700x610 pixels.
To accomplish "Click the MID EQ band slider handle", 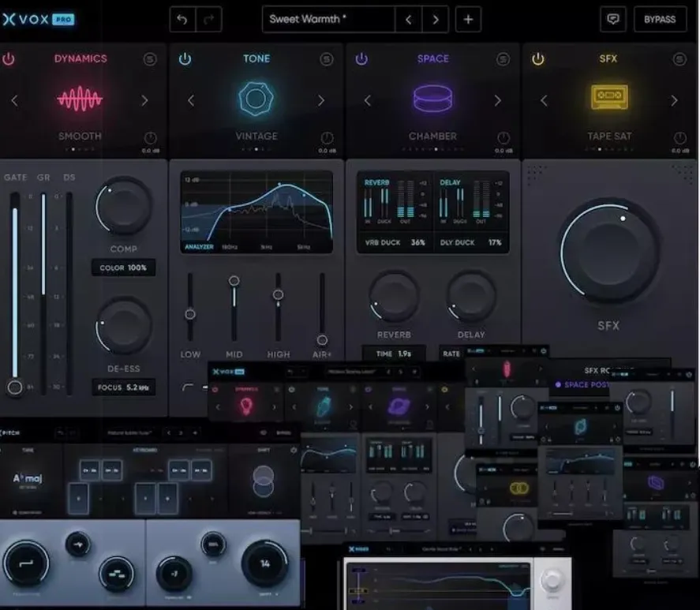I will 234,281.
